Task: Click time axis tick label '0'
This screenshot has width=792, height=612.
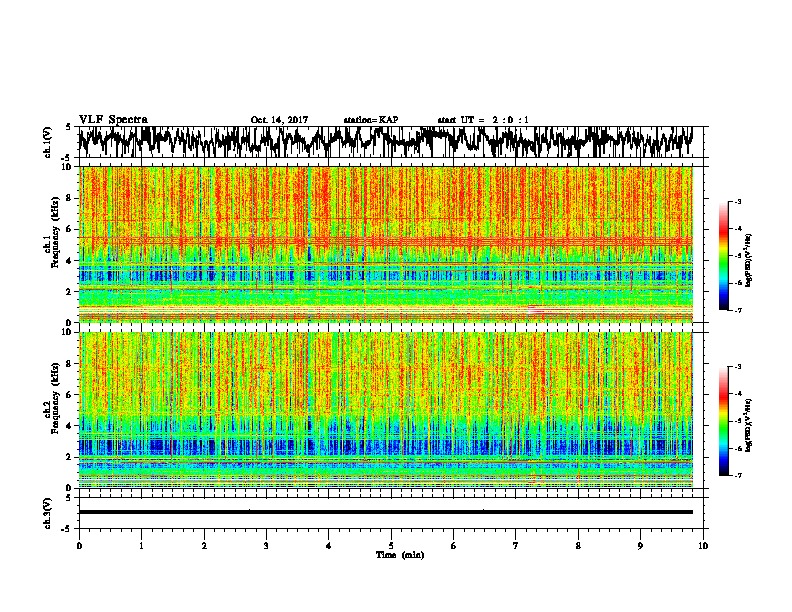Action: click(79, 546)
